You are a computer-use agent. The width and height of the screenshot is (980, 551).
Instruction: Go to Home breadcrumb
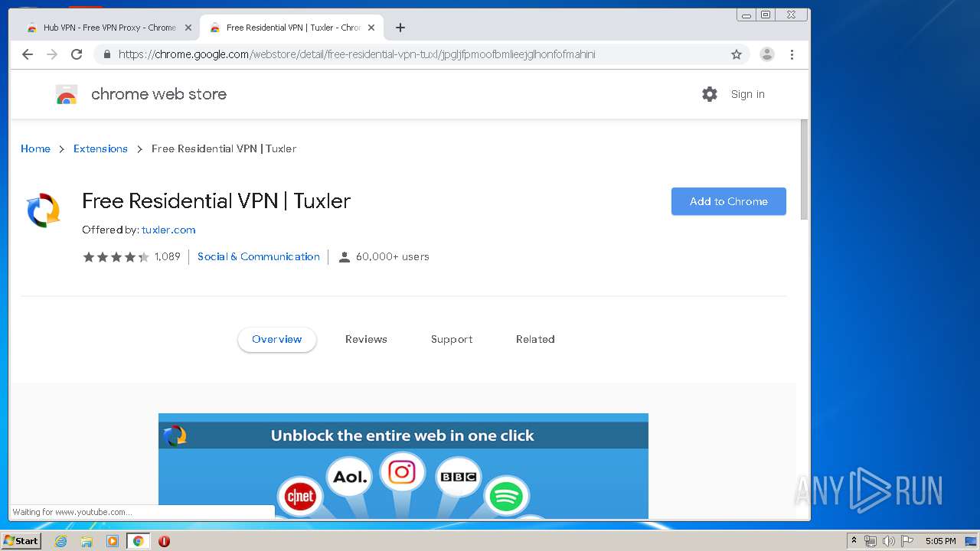tap(35, 148)
